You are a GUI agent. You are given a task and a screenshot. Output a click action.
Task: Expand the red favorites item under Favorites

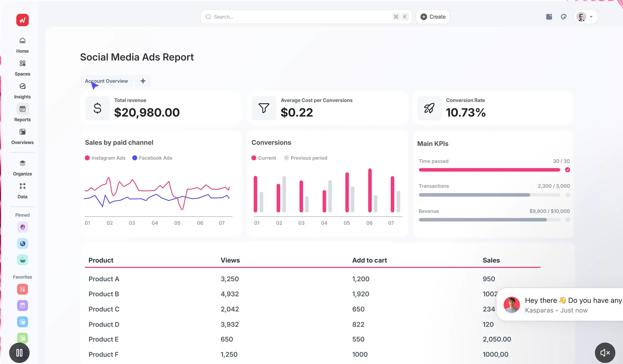click(22, 289)
